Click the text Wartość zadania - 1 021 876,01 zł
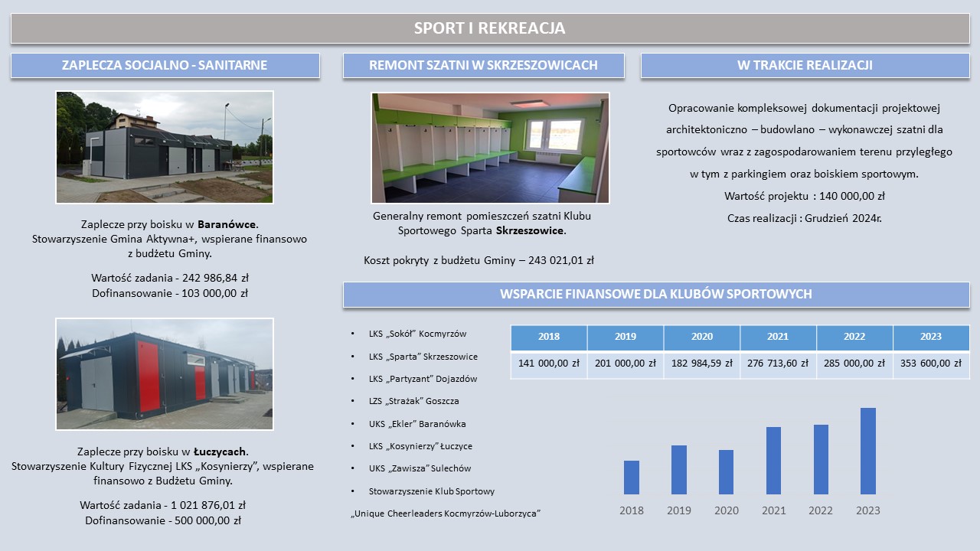The height and width of the screenshot is (551, 980). (162, 505)
